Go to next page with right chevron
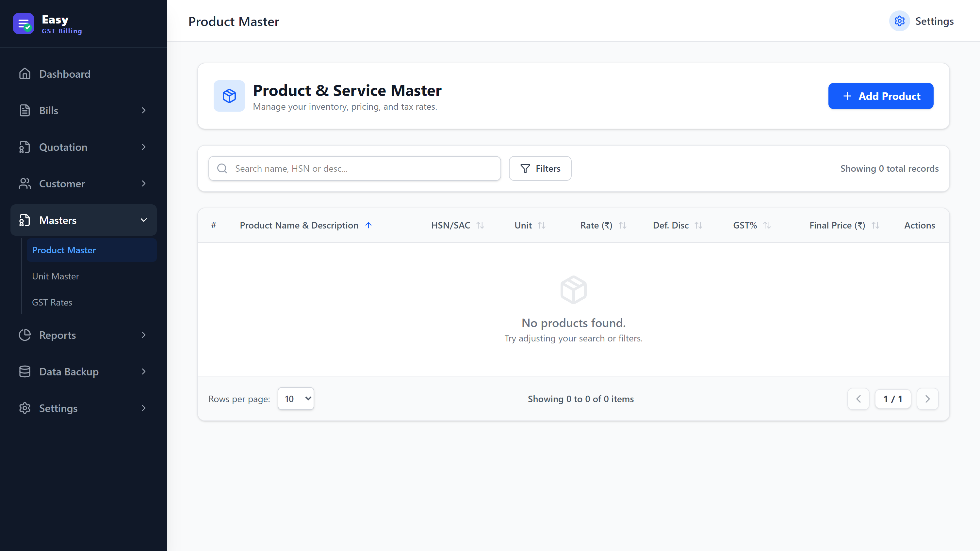The image size is (980, 551). coord(927,399)
